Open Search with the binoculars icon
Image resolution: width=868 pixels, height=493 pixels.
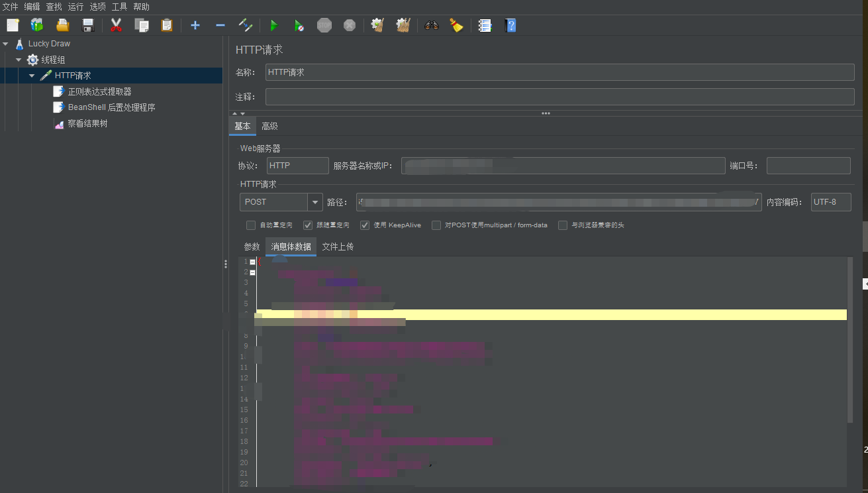pos(432,25)
